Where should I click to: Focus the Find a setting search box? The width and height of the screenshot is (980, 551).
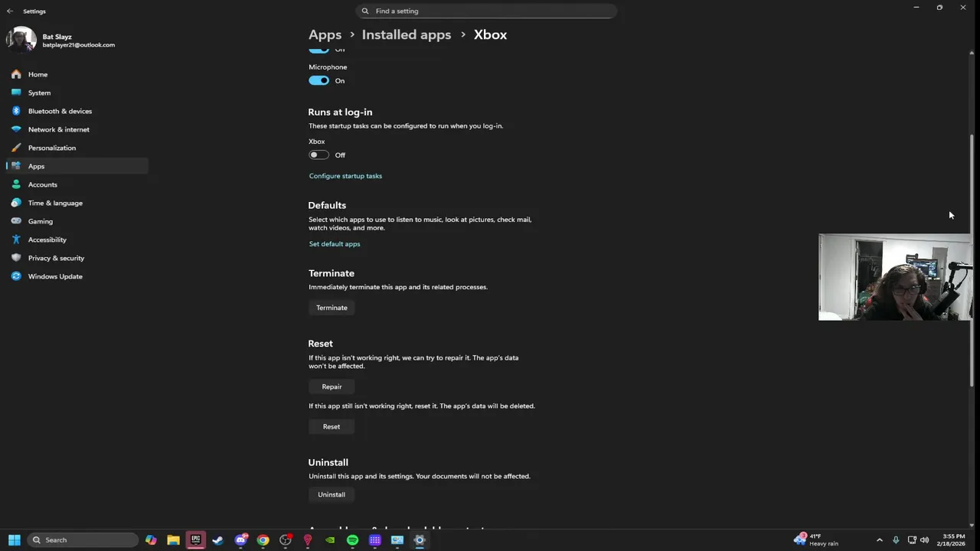coord(486,11)
